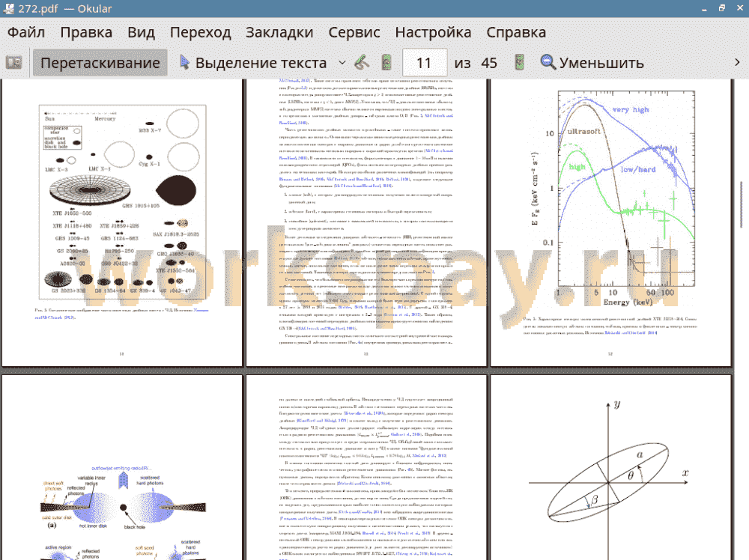Activate the Перетаскивание browse mode
Screen dimensions: 749x560
(100, 63)
